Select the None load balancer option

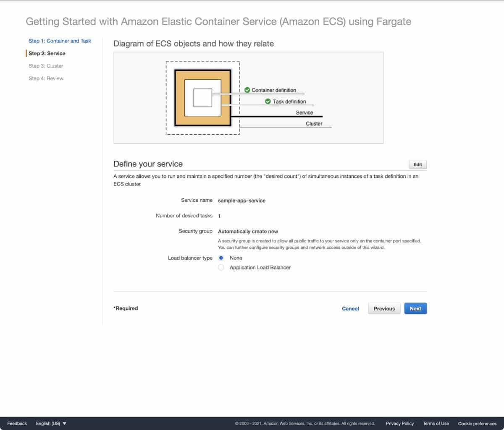pos(221,258)
